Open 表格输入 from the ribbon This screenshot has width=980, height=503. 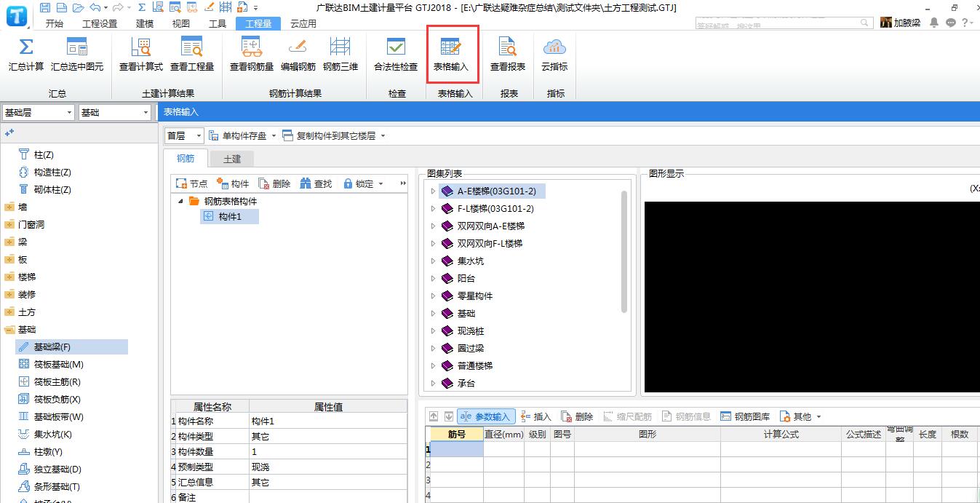coord(451,55)
